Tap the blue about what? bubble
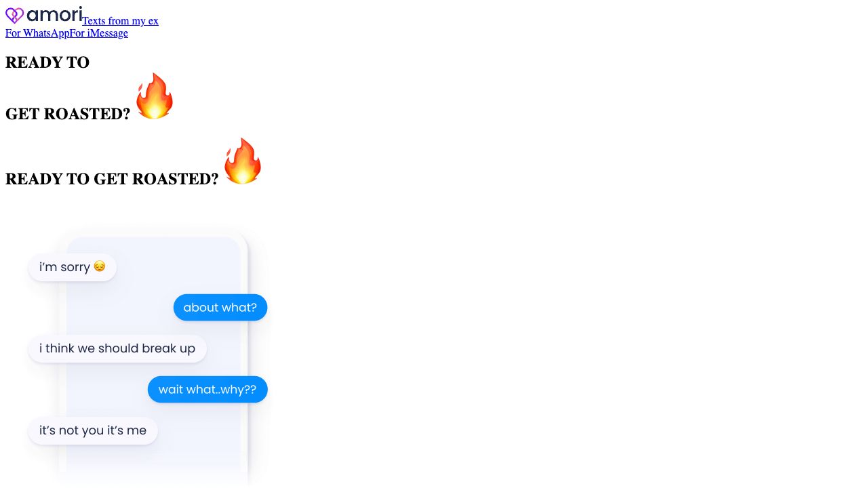 tap(220, 308)
